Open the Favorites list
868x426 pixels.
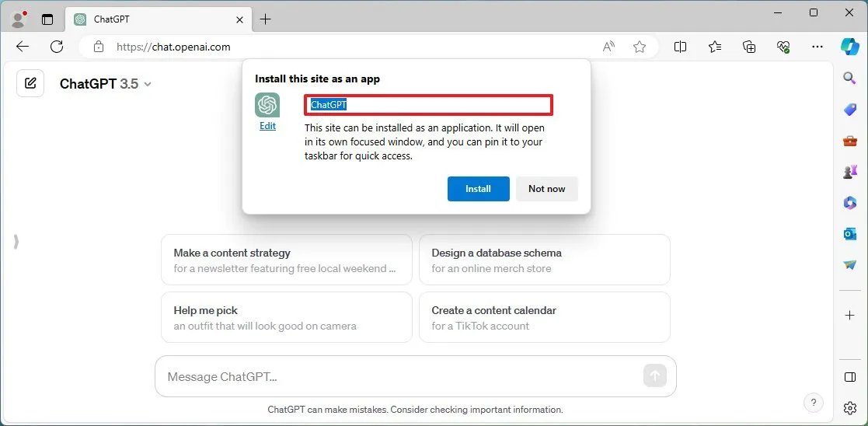coord(715,47)
